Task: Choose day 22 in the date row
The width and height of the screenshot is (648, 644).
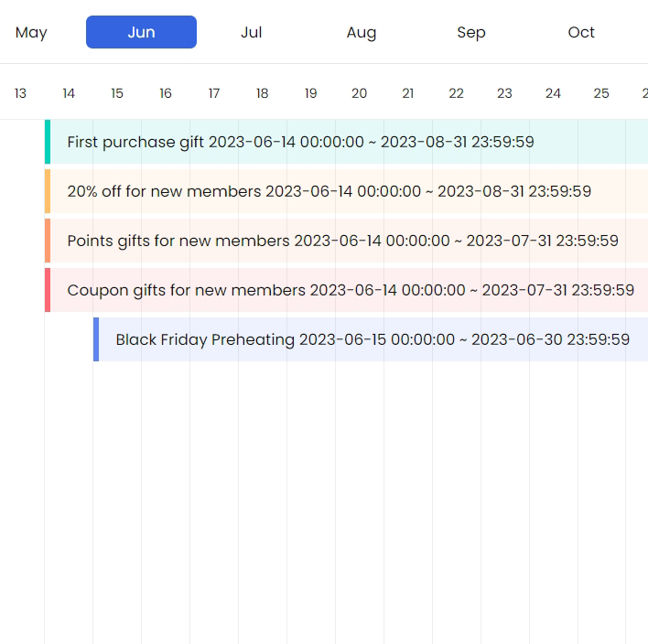Action: pyautogui.click(x=456, y=93)
